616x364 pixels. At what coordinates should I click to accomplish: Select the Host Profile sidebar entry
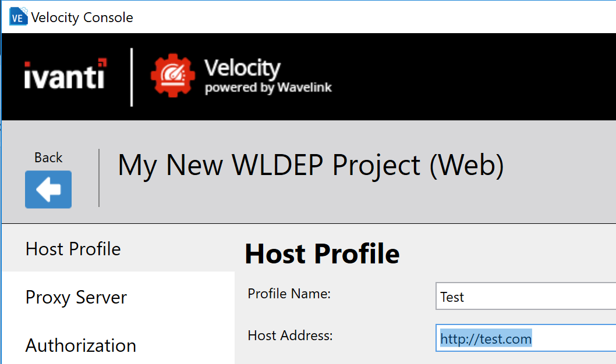coord(73,249)
